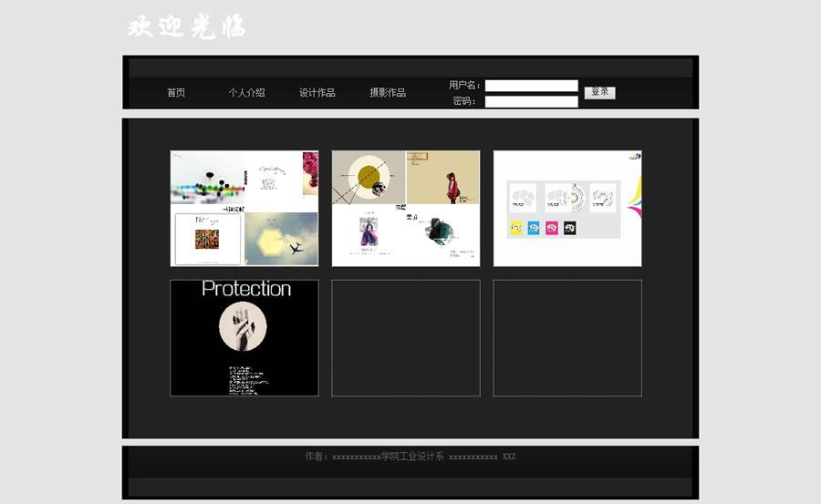View the Protection poster thumbnail
821x504 pixels.
244,337
